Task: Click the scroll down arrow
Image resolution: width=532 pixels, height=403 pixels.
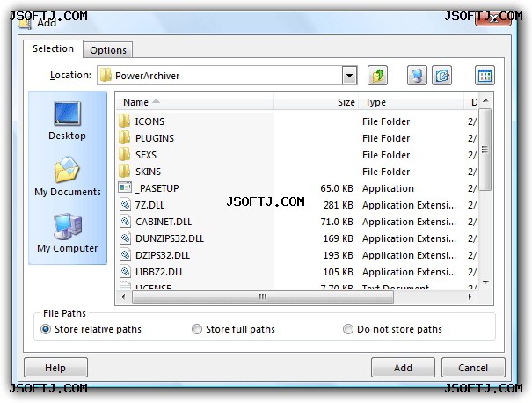Action: click(x=485, y=282)
